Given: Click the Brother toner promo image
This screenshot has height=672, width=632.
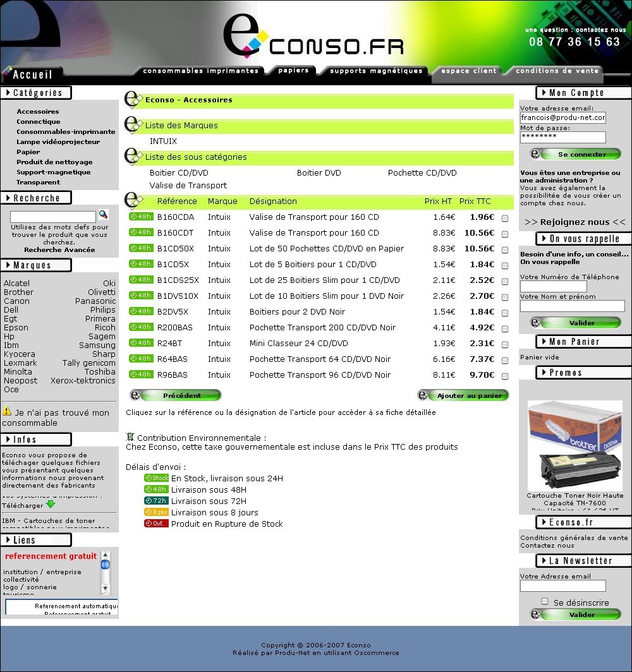Looking at the screenshot, I should tap(574, 445).
